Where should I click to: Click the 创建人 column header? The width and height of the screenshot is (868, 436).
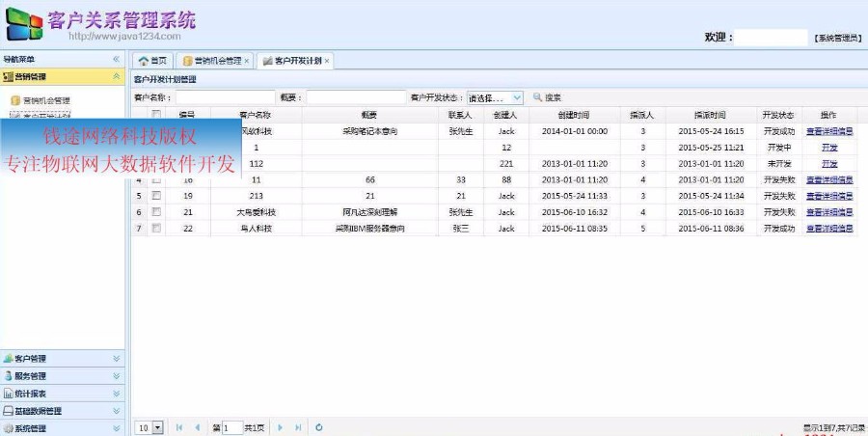pyautogui.click(x=505, y=115)
